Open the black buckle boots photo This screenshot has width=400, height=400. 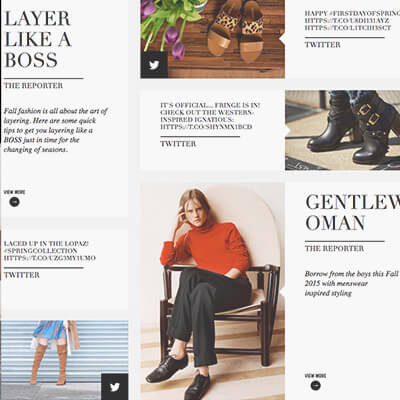(x=343, y=130)
